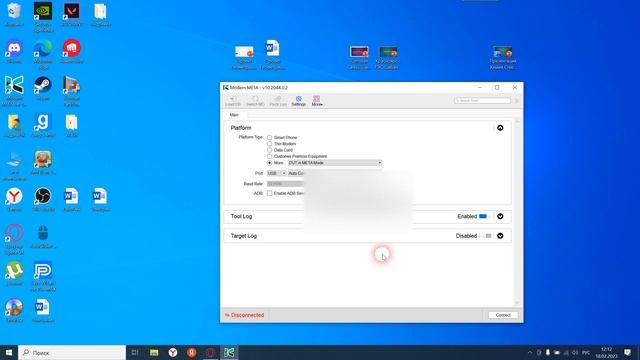Select Data Card platform type
The width and height of the screenshot is (640, 360).
[x=269, y=150]
